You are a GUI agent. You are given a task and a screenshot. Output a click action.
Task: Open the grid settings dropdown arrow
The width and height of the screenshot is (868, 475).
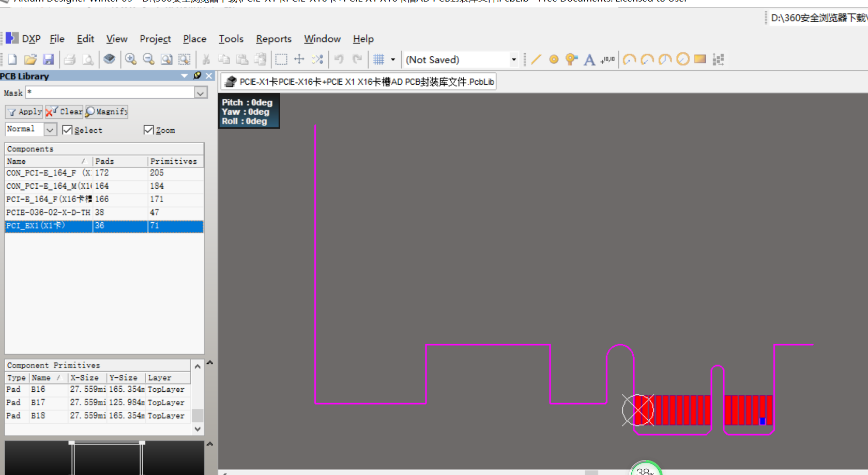[392, 59]
